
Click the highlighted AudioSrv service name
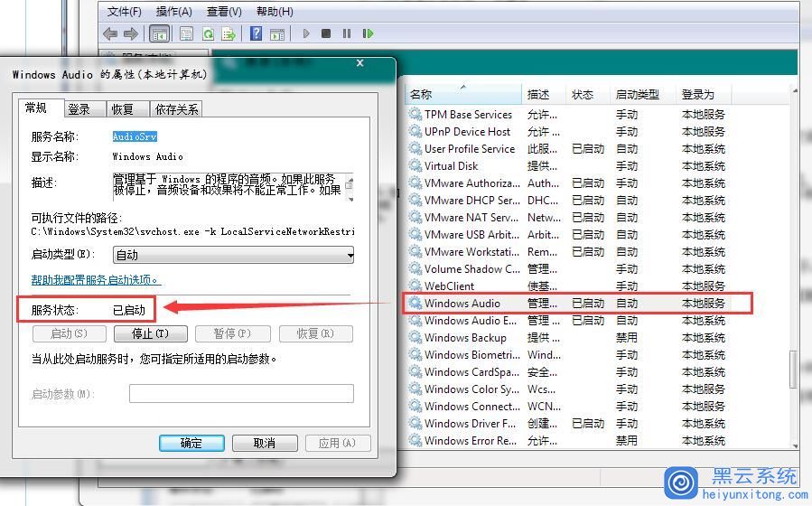[135, 136]
